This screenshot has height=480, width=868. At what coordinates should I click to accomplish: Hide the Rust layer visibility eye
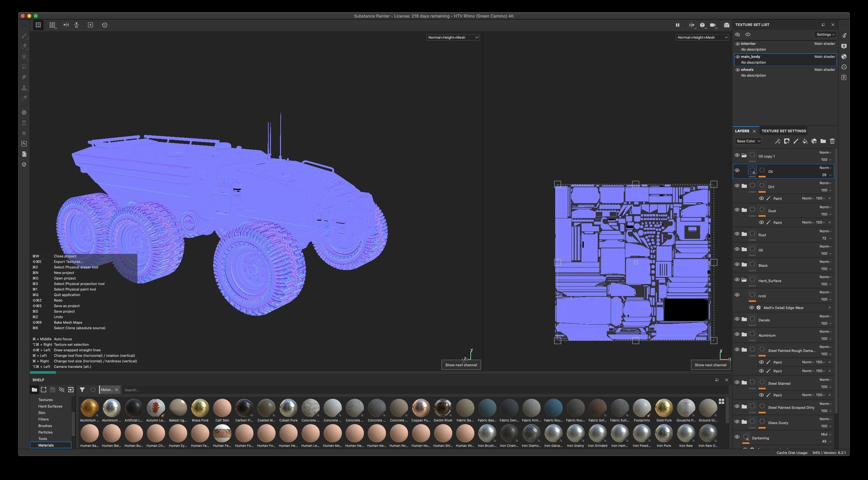coord(737,234)
